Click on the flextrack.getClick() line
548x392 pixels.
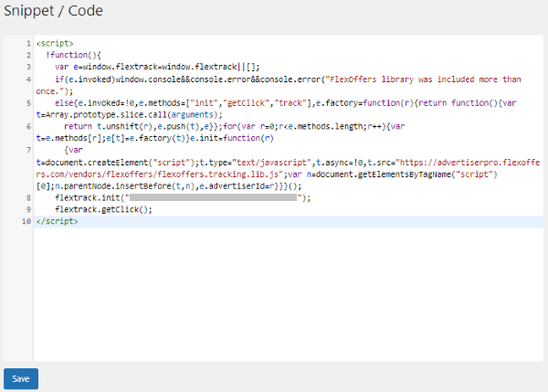click(103, 209)
